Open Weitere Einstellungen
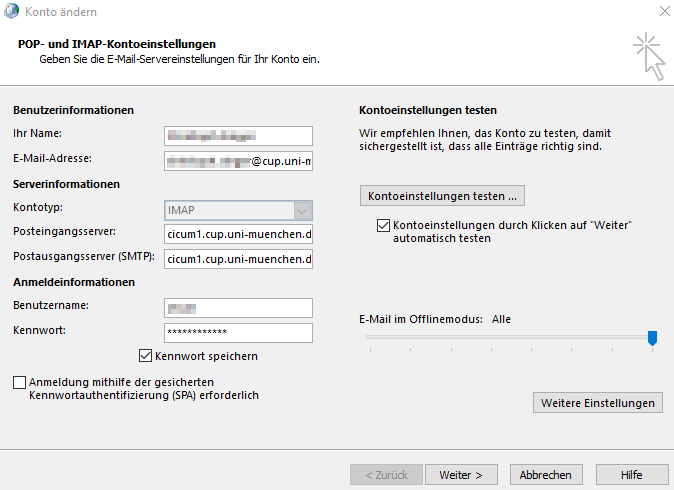Viewport: 674px width, 490px height. 597,402
